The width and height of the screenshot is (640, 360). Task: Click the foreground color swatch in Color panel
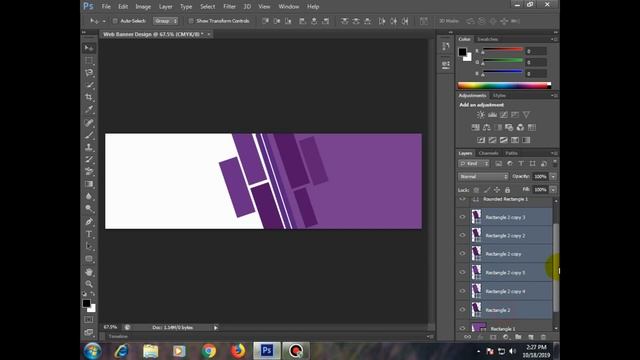click(x=462, y=51)
